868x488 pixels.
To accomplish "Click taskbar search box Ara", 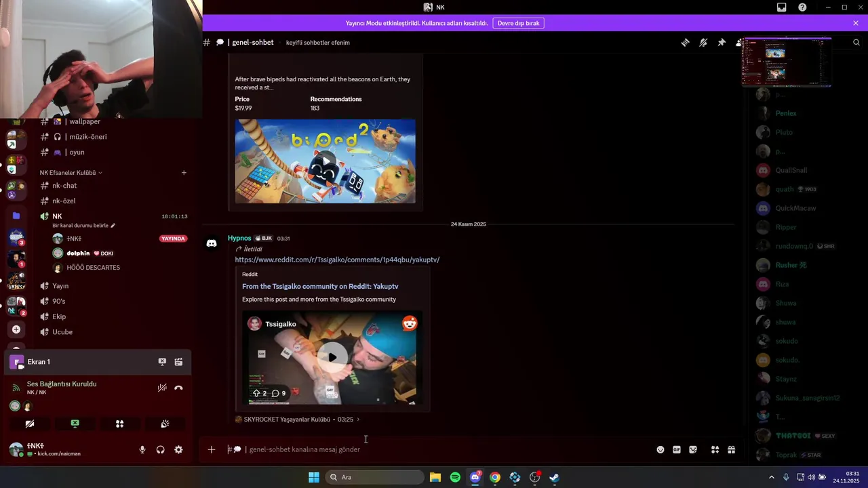I will click(374, 477).
